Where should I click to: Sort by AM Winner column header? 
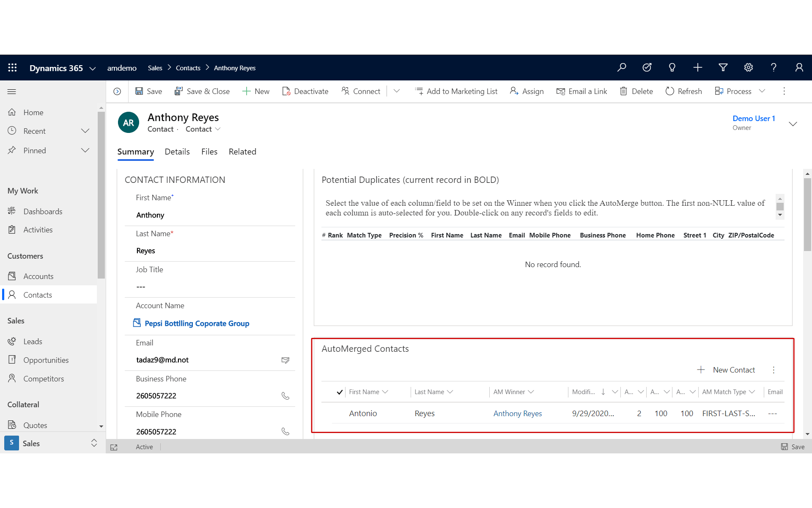(513, 392)
